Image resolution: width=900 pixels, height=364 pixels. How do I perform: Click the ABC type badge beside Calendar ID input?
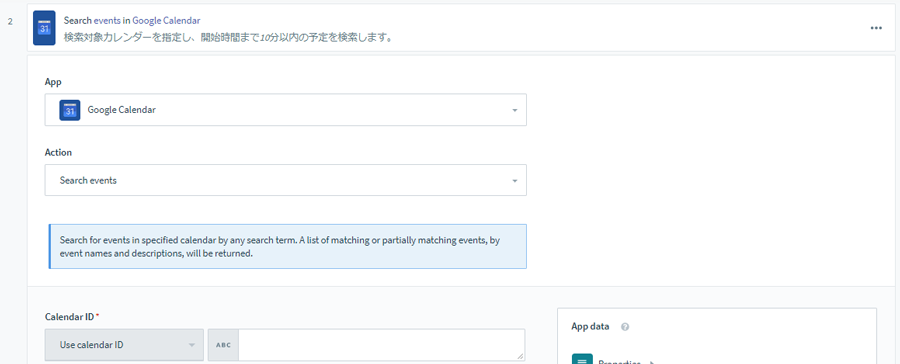click(x=223, y=345)
